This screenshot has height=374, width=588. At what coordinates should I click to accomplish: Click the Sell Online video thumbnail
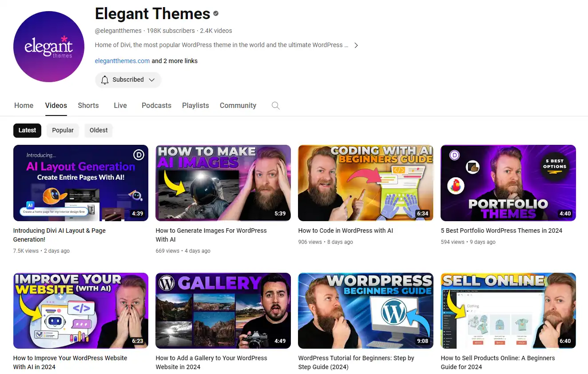click(508, 310)
